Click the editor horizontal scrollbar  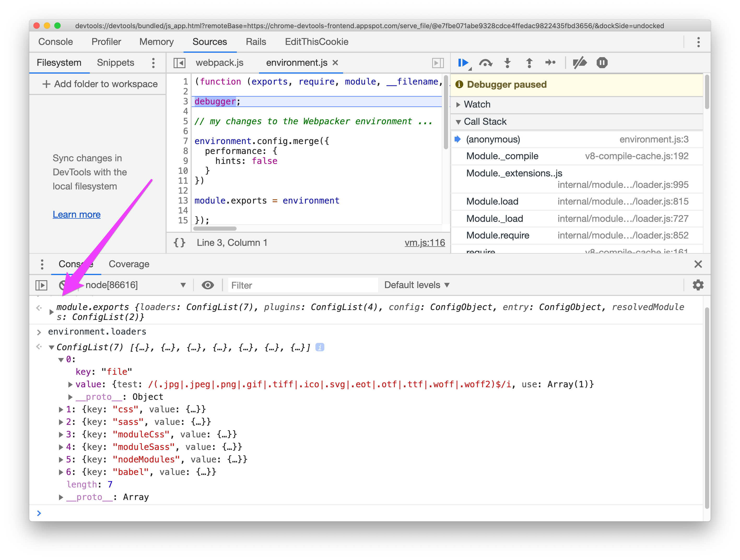tap(215, 229)
